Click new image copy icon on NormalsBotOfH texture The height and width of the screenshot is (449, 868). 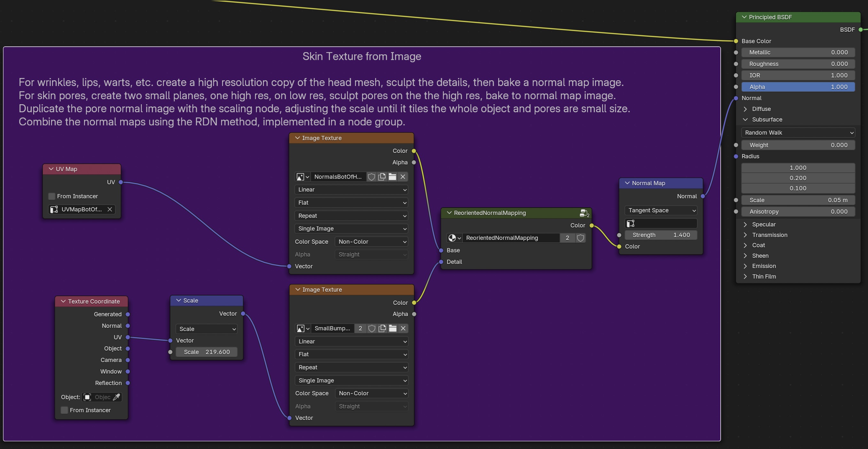[382, 177]
